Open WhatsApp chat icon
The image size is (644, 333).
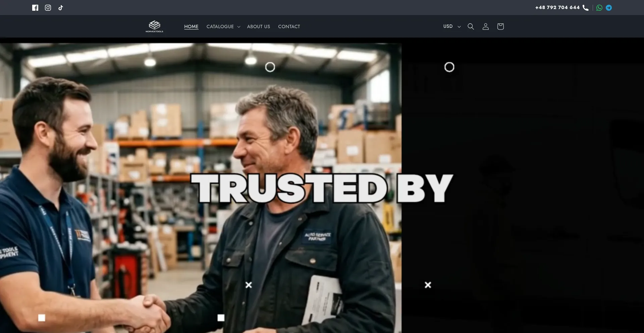click(599, 8)
